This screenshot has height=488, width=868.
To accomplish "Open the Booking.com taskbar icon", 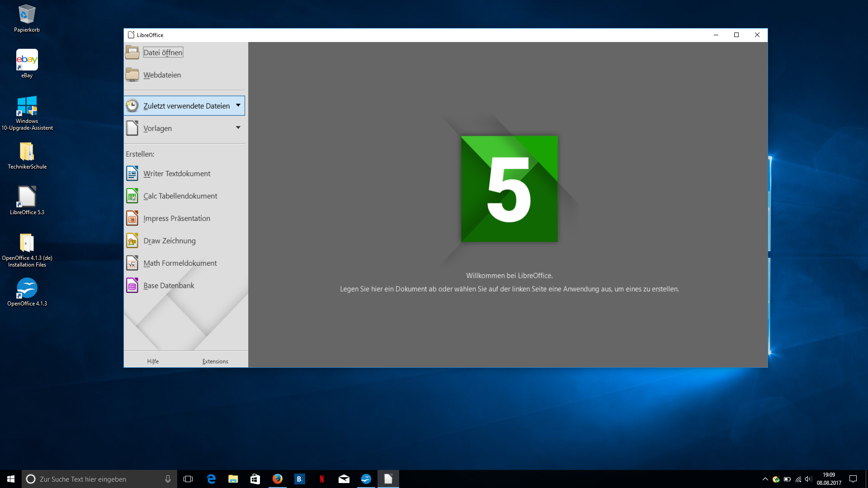I will 299,479.
